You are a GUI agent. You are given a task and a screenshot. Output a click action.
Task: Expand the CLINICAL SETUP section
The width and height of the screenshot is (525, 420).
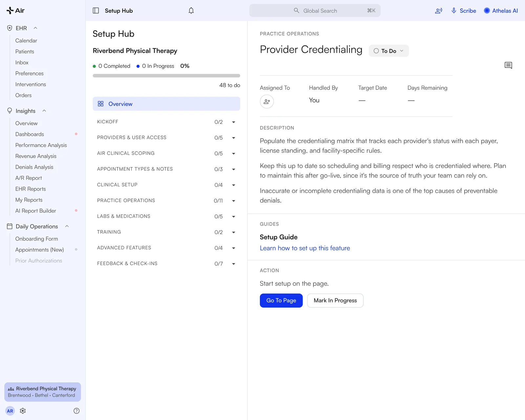[166, 185]
